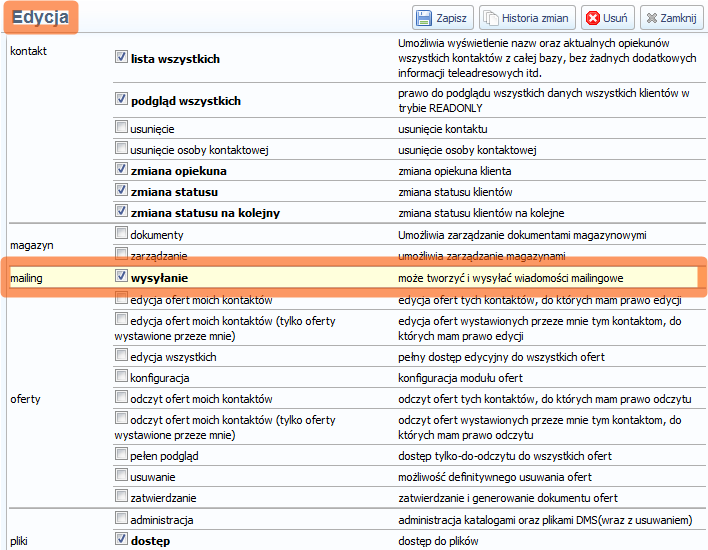Uncheck the 'dostęp' files checkbox
This screenshot has width=708, height=550.
coord(122,540)
